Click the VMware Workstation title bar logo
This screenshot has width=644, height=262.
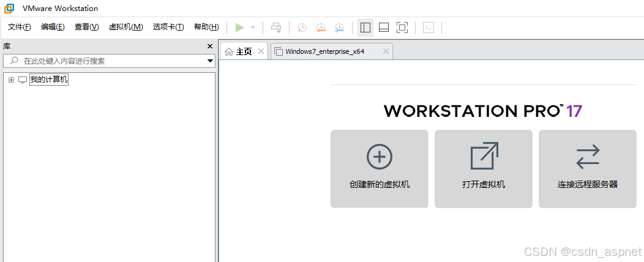pos(9,8)
